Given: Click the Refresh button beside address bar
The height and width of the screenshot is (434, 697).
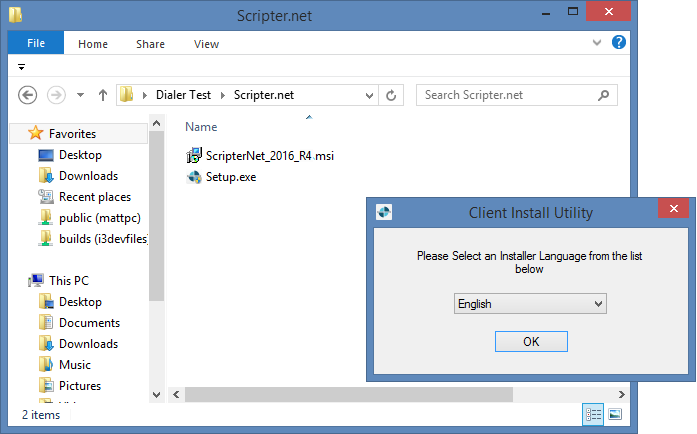Looking at the screenshot, I should point(392,95).
